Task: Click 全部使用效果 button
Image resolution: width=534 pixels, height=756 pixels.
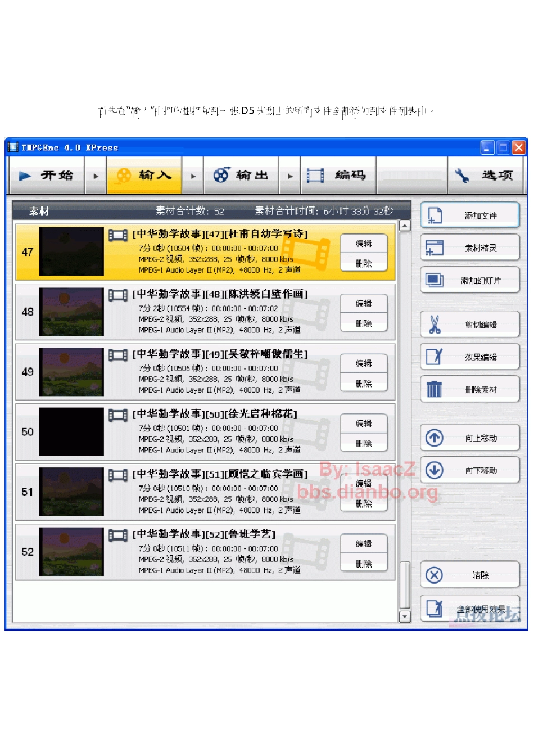Action: 470,609
